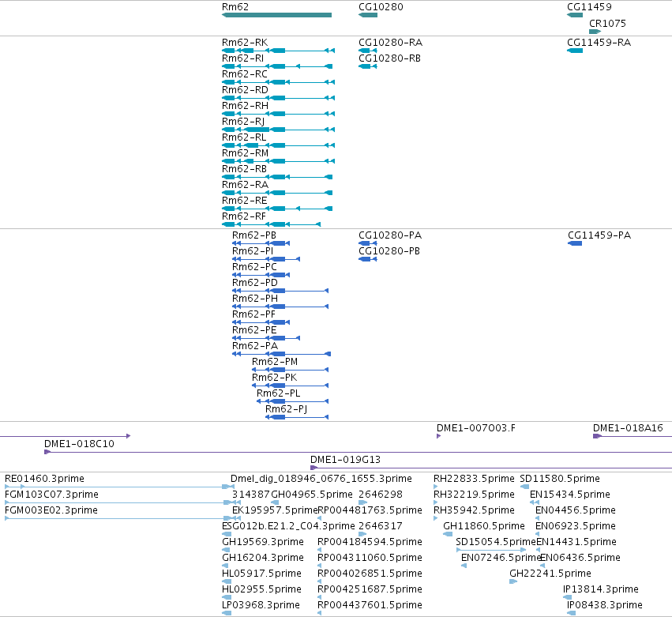Select the DME1-019G13 clone label
The image size is (672, 617).
345,460
